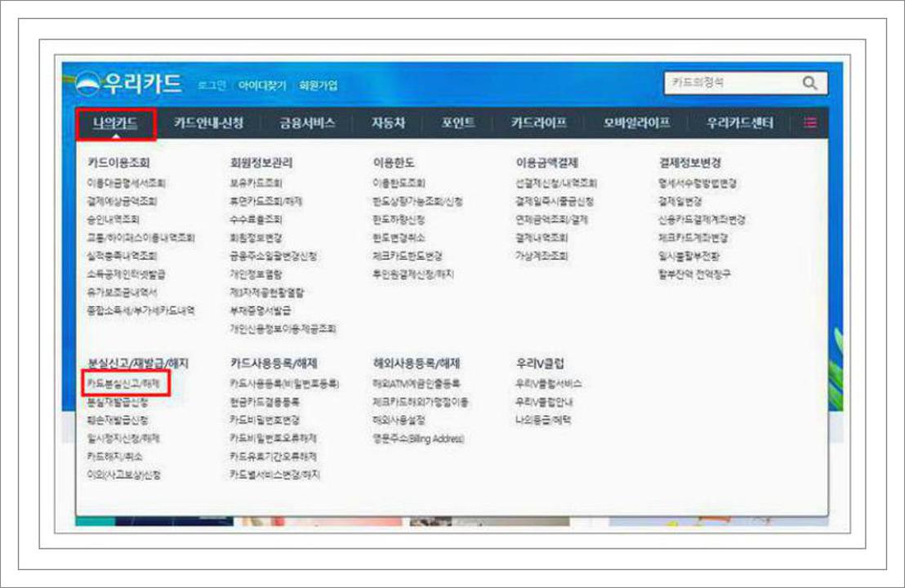Screen dimensions: 905x588
Task: Open 교통/하이패스이용내역조회
Action: coord(140,238)
